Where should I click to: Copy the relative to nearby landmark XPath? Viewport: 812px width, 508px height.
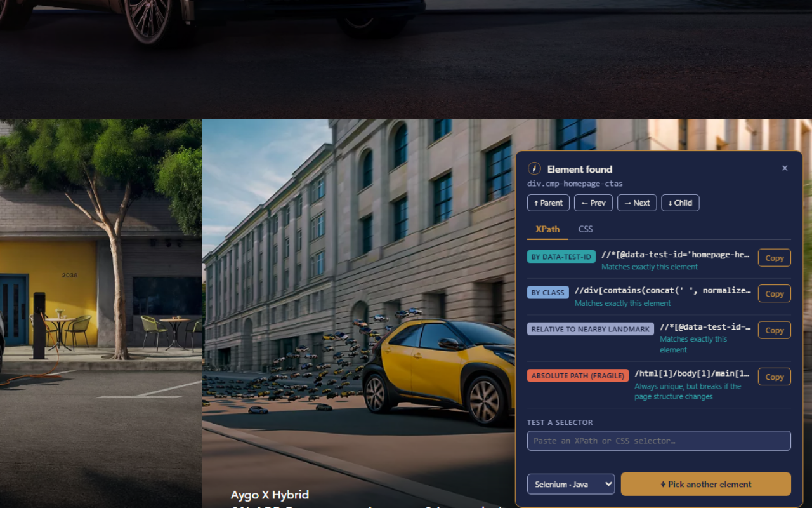point(775,330)
